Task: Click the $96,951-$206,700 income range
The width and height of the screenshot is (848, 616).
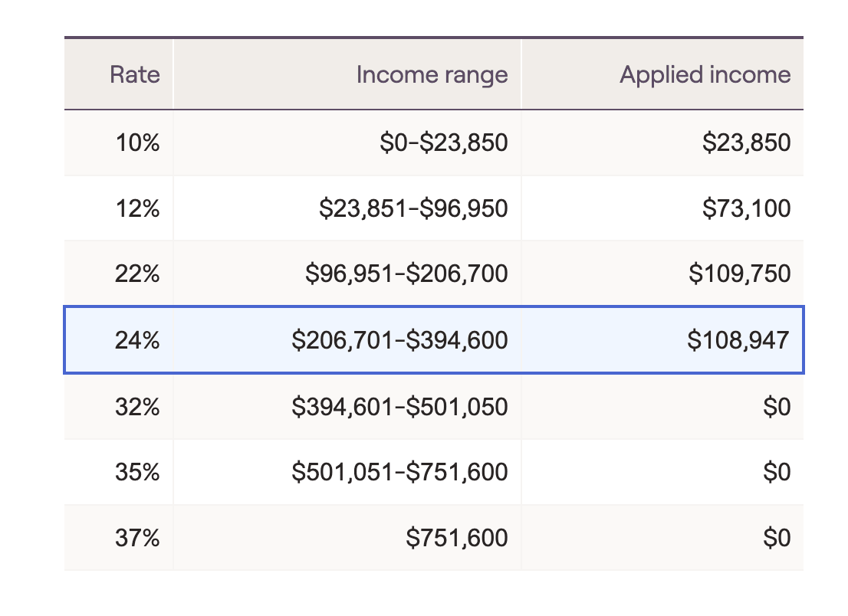Action: [x=406, y=274]
